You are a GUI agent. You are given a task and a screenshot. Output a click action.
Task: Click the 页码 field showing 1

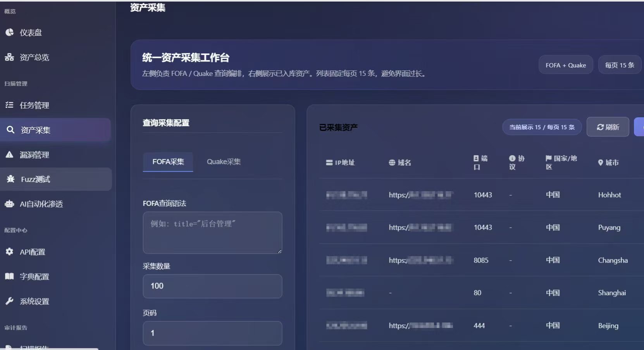[212, 333]
